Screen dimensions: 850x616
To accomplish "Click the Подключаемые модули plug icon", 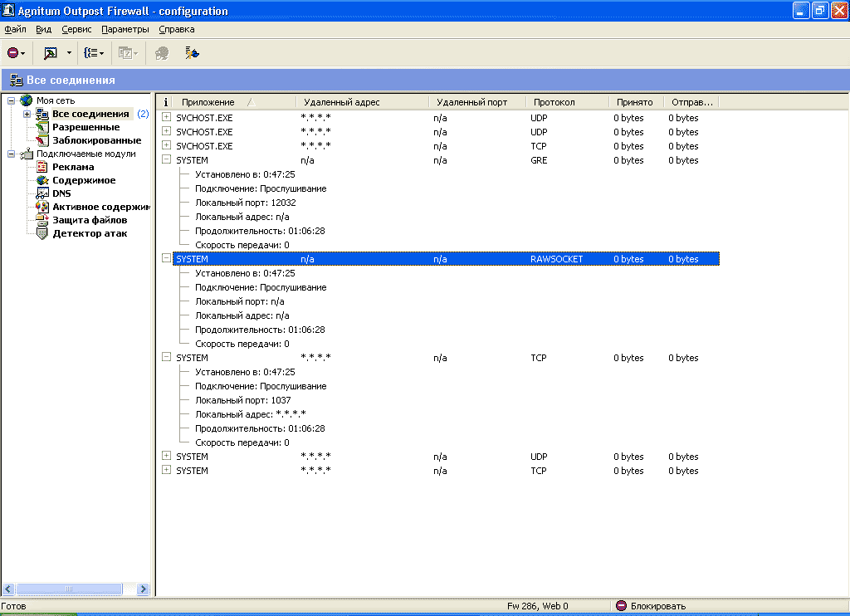I will 26,154.
